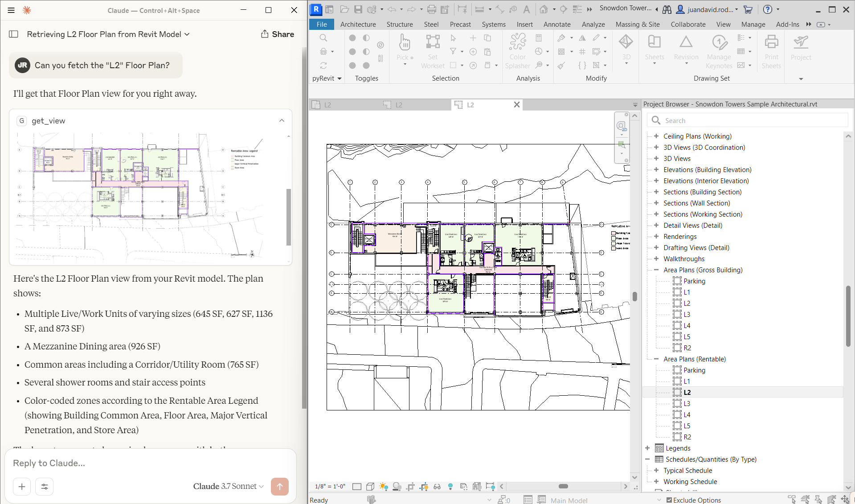Viewport: 855px width, 504px height.
Task: Print via quick access printer icon
Action: click(431, 9)
